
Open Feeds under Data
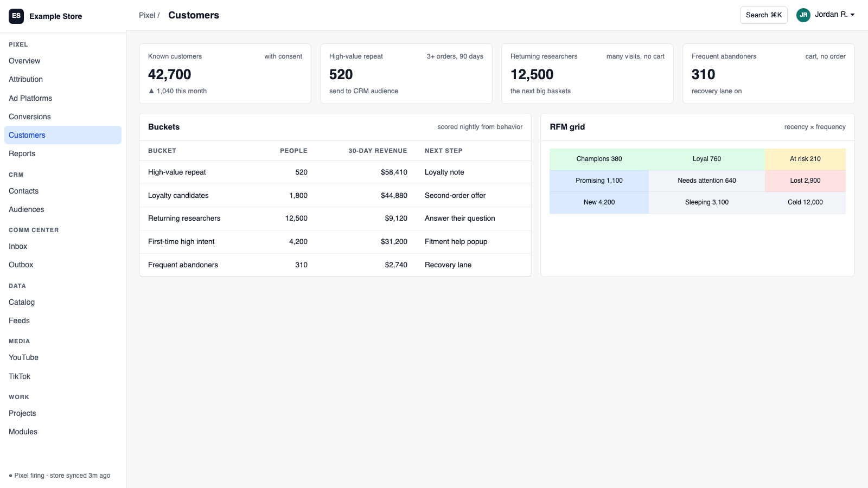pyautogui.click(x=63, y=320)
